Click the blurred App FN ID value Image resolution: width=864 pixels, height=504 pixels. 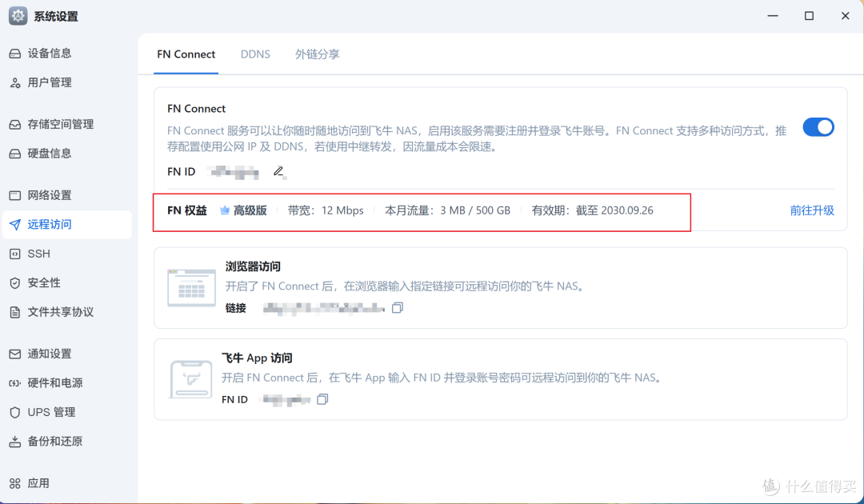pos(286,399)
